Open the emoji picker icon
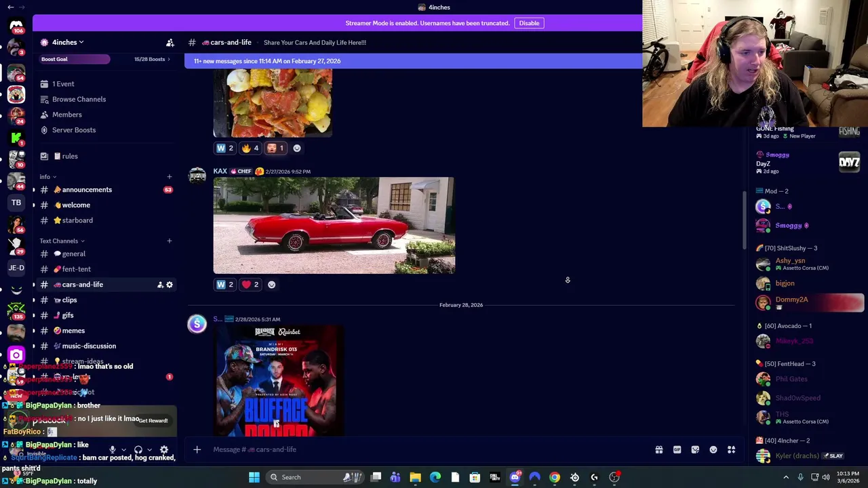 [713, 449]
